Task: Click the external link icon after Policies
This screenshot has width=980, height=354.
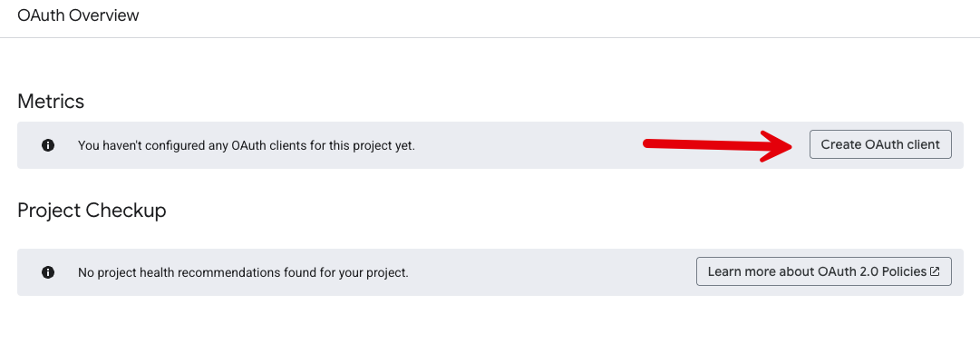Action: pos(935,271)
